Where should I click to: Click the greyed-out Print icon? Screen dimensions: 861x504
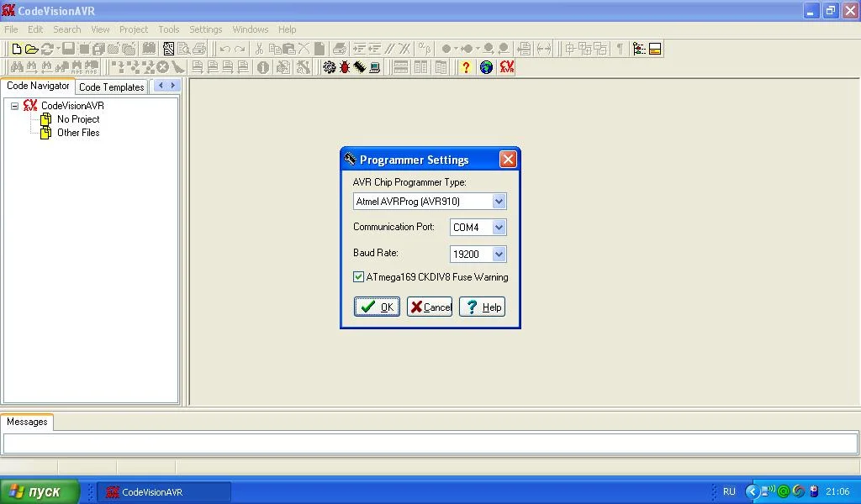(x=199, y=50)
